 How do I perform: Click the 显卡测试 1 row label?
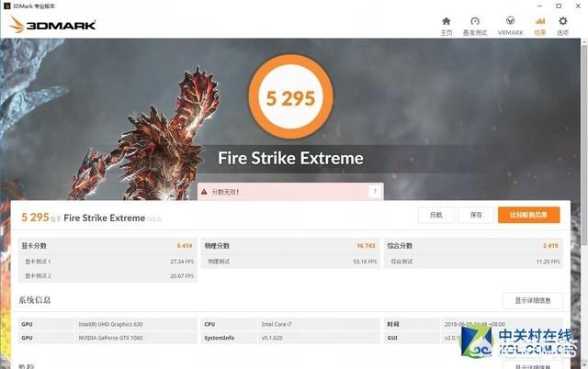pyautogui.click(x=38, y=262)
